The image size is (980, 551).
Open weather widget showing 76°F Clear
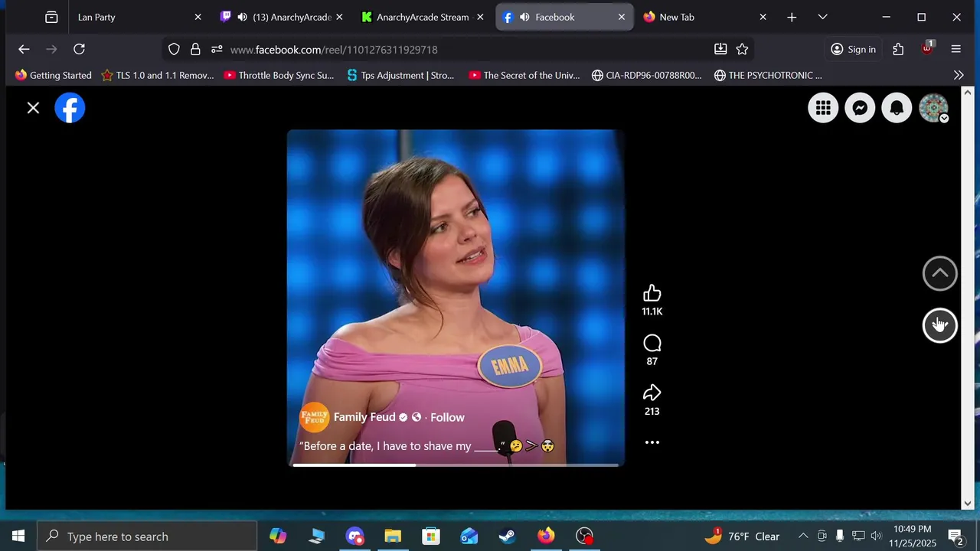click(x=743, y=536)
